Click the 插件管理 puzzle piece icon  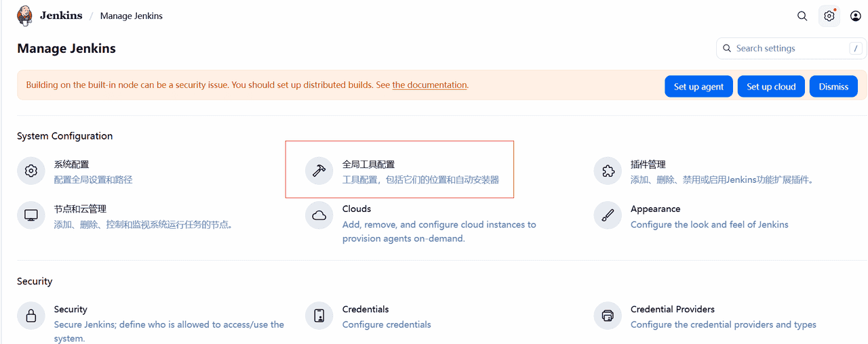[x=608, y=171]
